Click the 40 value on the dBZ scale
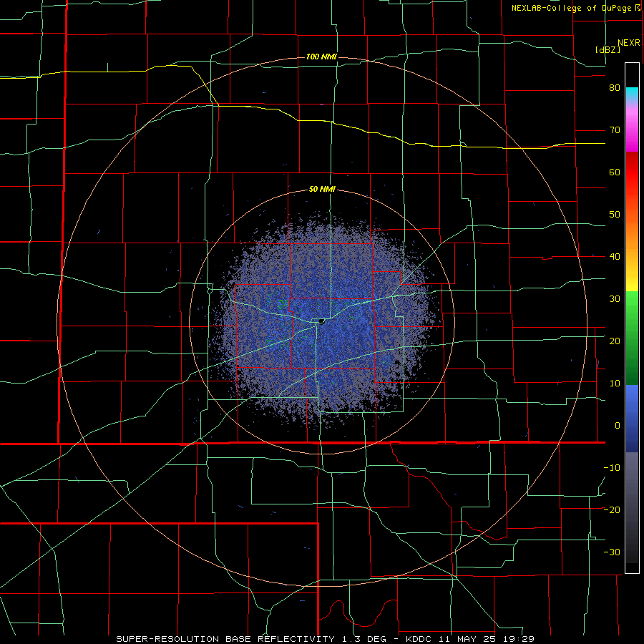Image resolution: width=644 pixels, height=644 pixels. pyautogui.click(x=615, y=257)
